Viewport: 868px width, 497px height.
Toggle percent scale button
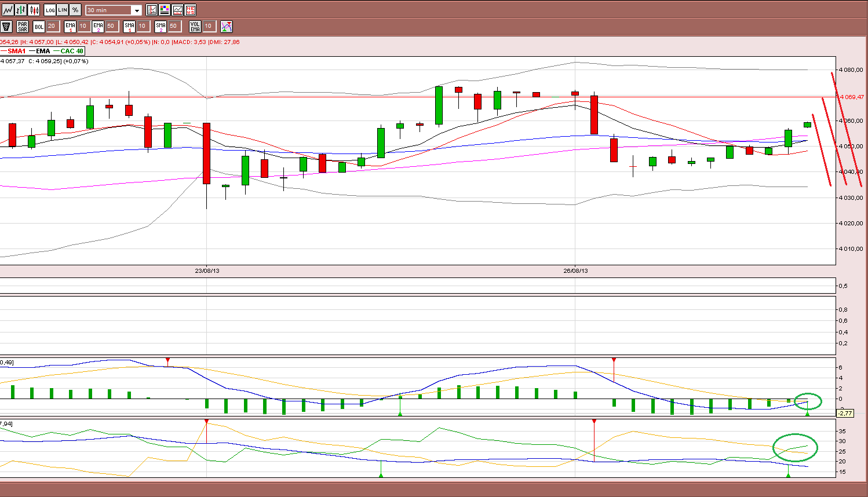tap(75, 10)
